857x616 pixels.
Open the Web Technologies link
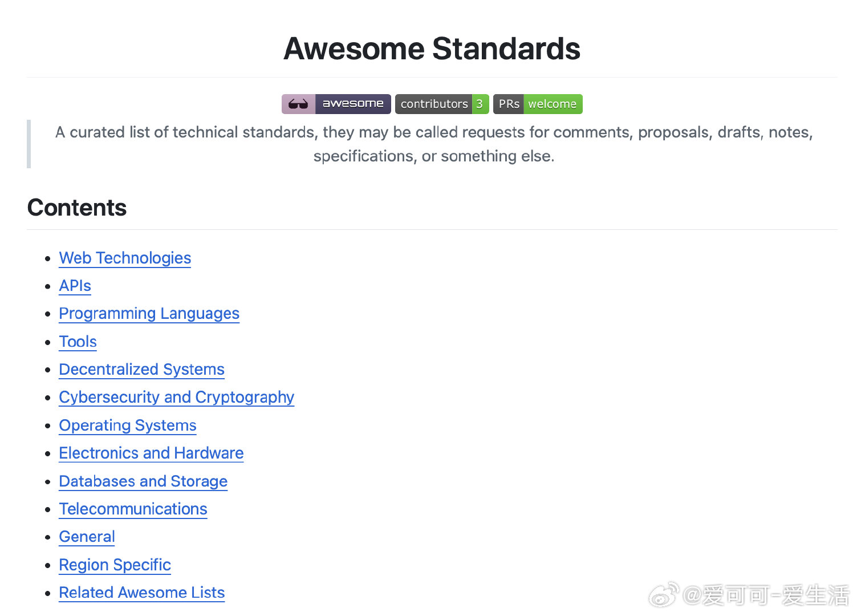click(125, 258)
